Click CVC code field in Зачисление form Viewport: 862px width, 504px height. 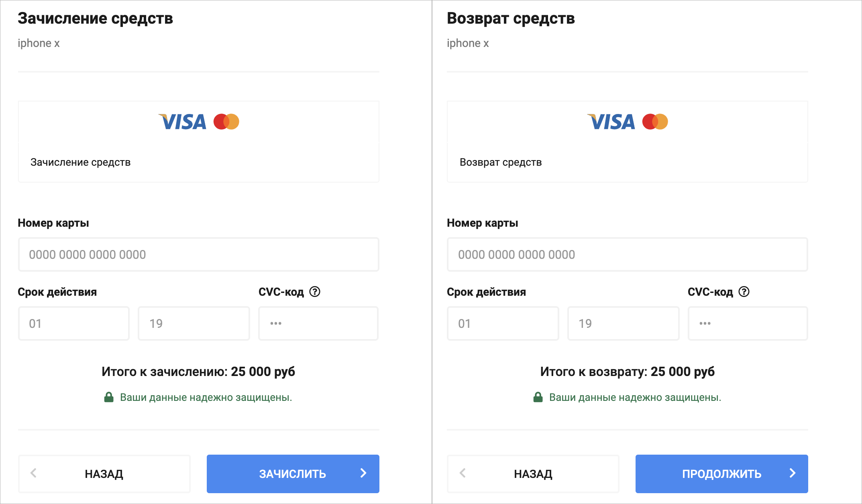pyautogui.click(x=318, y=323)
